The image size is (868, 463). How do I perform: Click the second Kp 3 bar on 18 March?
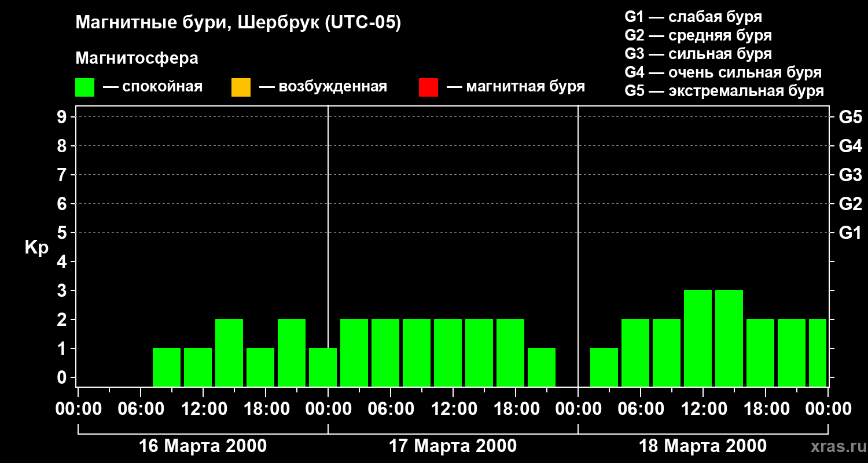pos(729,338)
